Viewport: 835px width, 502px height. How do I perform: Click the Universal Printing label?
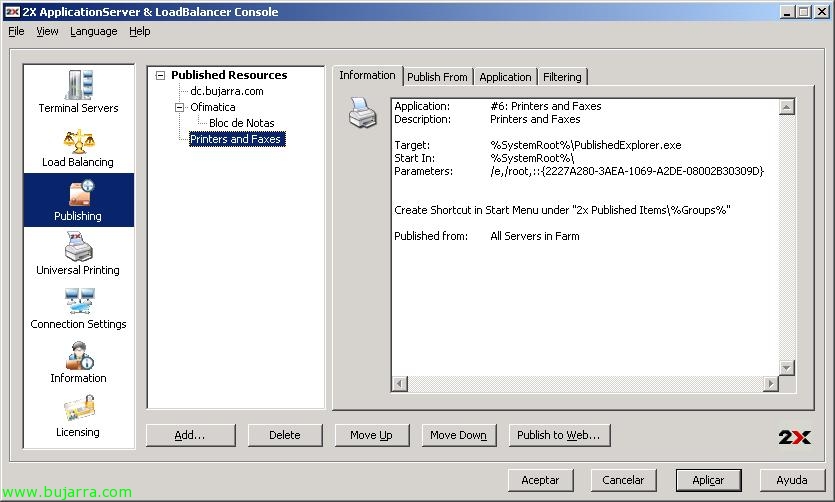pos(78,270)
